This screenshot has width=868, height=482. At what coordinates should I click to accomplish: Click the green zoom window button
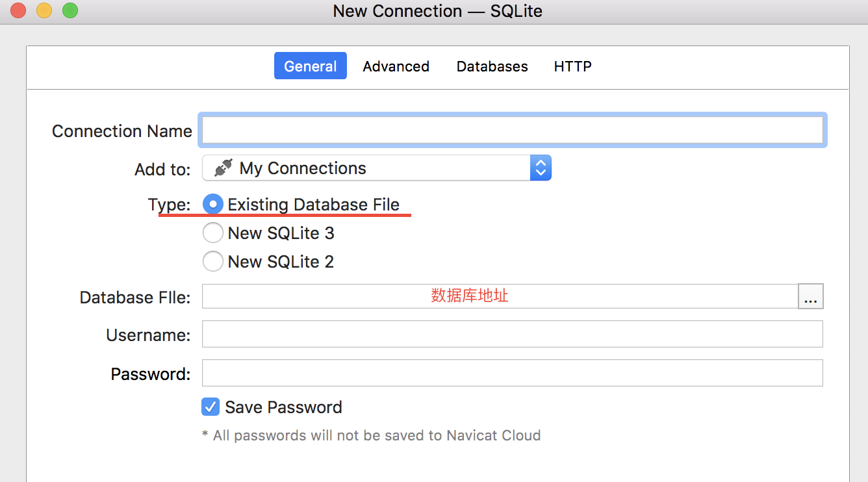coord(70,10)
